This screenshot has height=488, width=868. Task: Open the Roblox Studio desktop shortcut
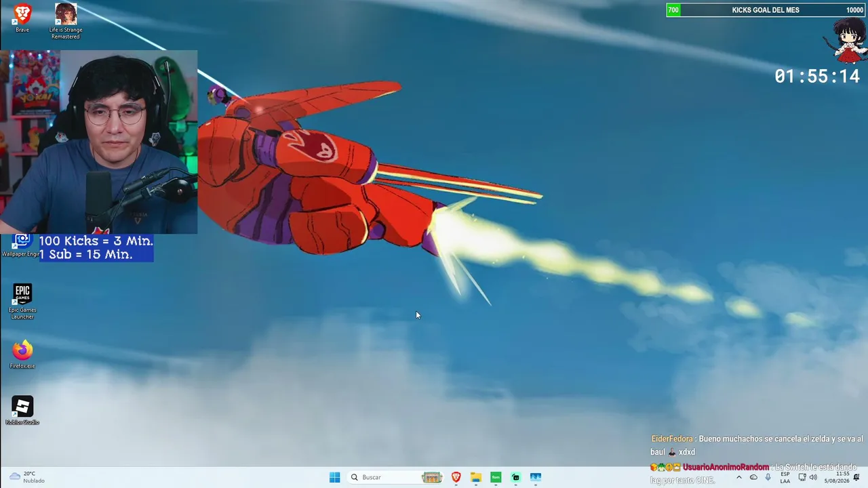[x=22, y=411]
